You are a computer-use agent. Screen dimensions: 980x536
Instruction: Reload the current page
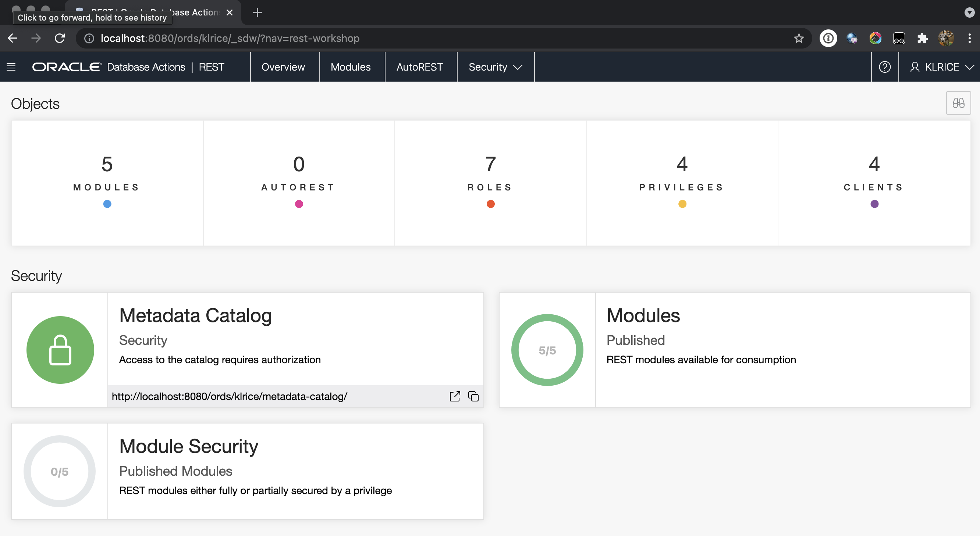point(60,38)
